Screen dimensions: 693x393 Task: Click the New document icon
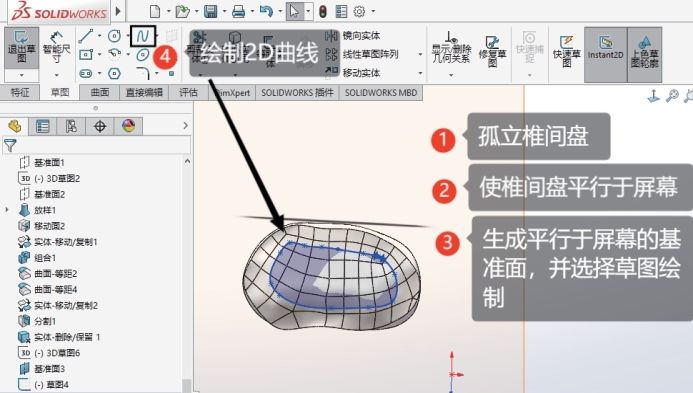point(155,11)
